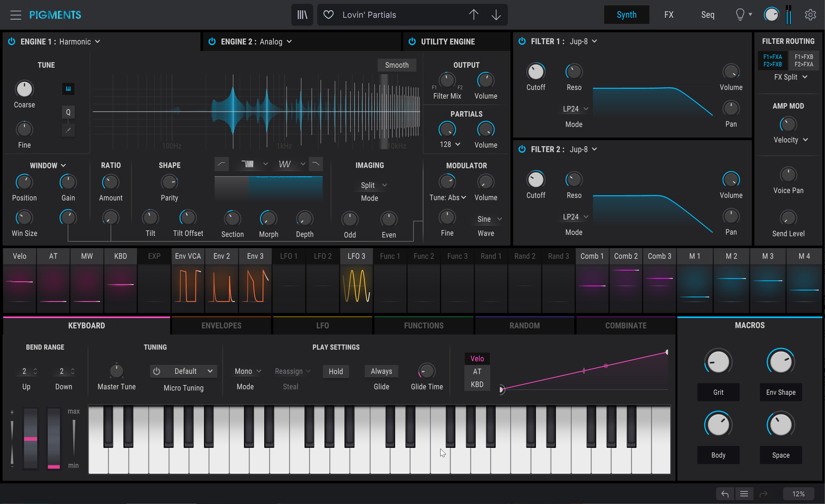This screenshot has height=504, width=825.
Task: Open the LFO tab
Action: click(x=323, y=325)
